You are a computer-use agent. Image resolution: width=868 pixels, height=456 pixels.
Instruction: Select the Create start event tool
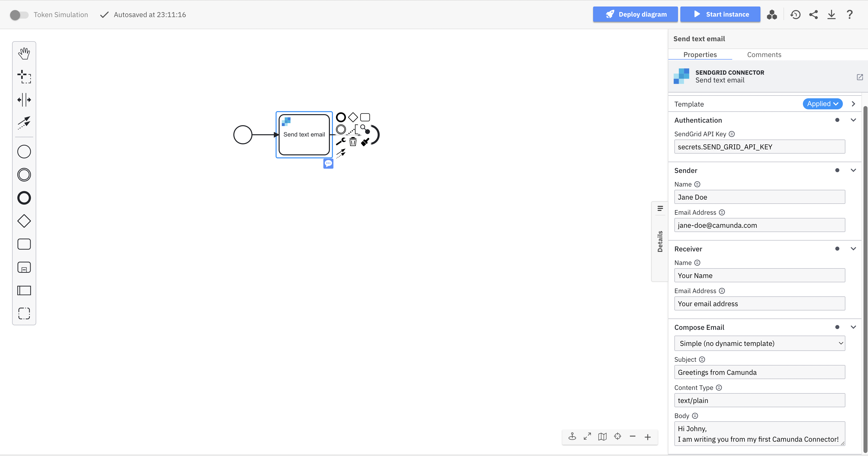24,152
